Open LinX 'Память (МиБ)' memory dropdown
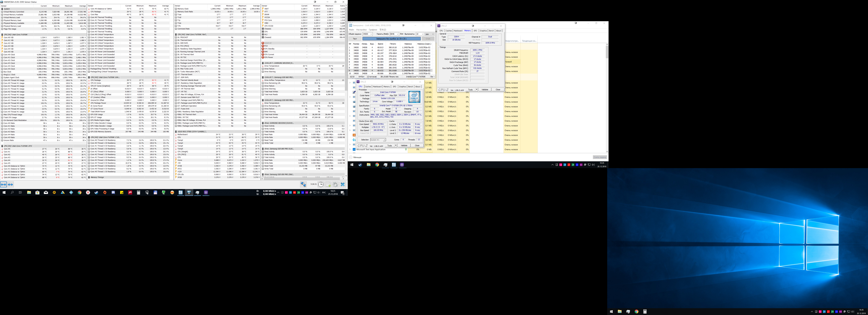This screenshot has height=315, width=868. (397, 34)
